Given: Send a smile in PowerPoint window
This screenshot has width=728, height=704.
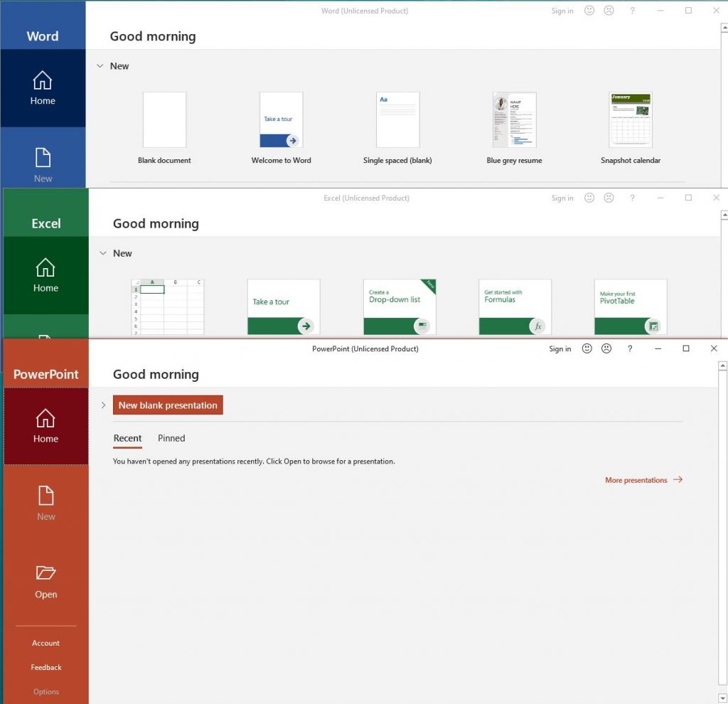Looking at the screenshot, I should pos(587,348).
